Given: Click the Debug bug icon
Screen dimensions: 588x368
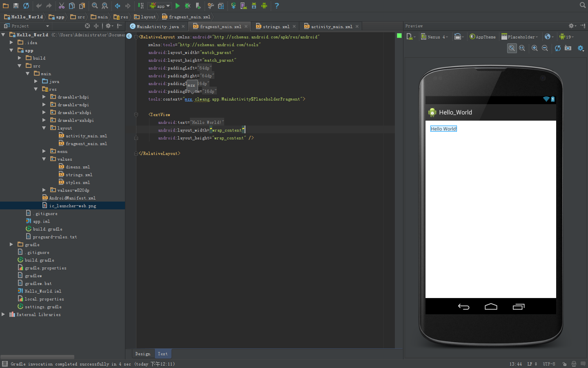Looking at the screenshot, I should pos(187,6).
